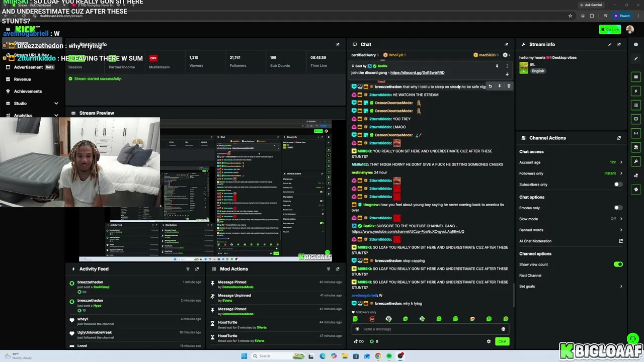Toggle Subscribers only chat
The height and width of the screenshot is (362, 644).
click(x=618, y=185)
